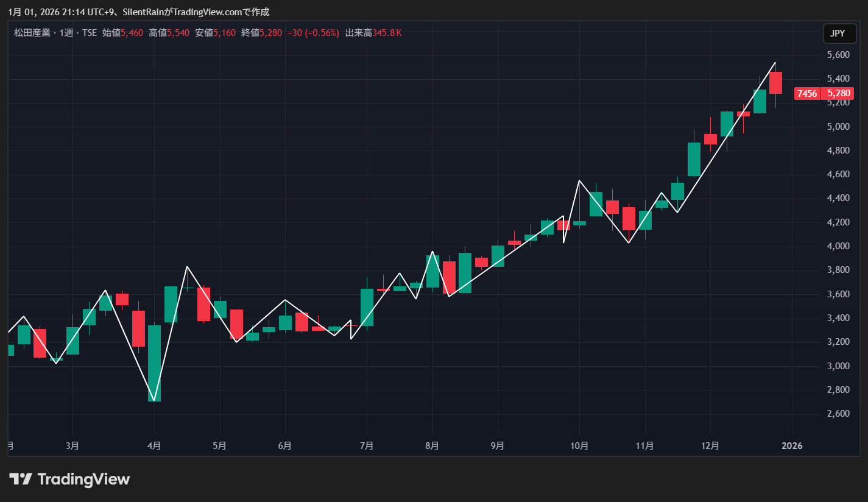Click the 11月 time axis label

(x=644, y=446)
